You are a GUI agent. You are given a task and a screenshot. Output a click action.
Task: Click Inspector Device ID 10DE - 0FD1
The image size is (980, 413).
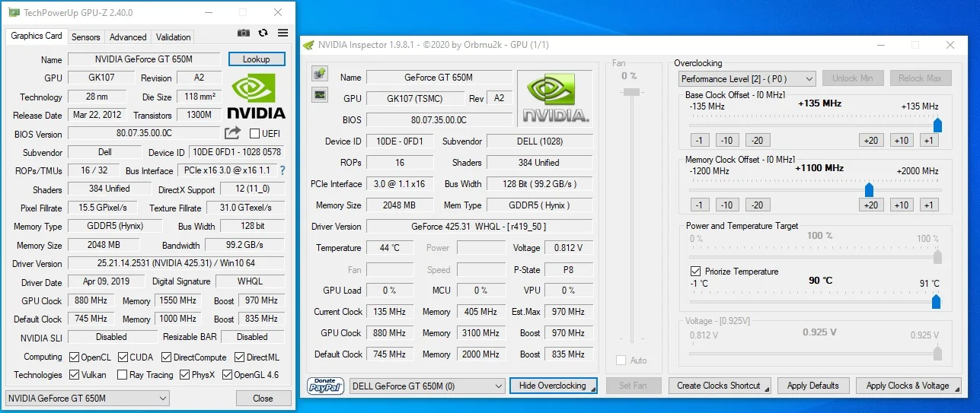pos(400,141)
